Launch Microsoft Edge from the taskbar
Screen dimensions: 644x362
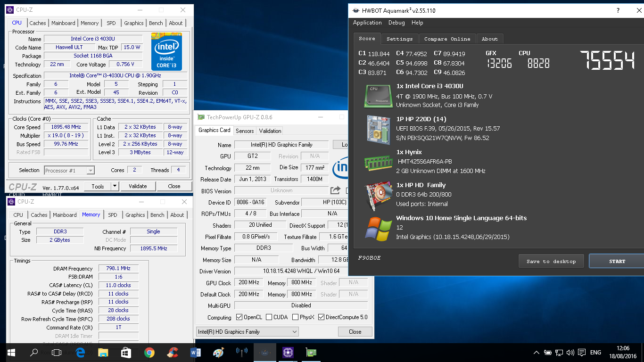coord(80,352)
